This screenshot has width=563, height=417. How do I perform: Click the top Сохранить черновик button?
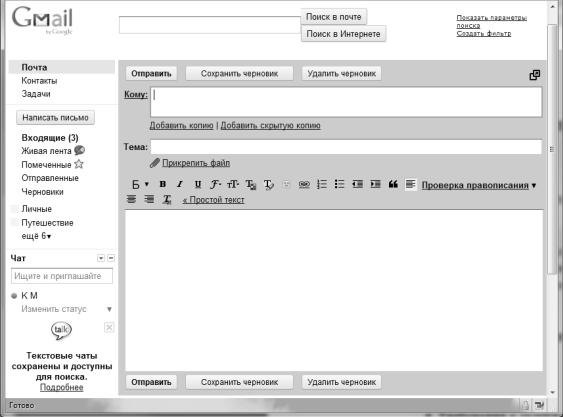pyautogui.click(x=239, y=74)
